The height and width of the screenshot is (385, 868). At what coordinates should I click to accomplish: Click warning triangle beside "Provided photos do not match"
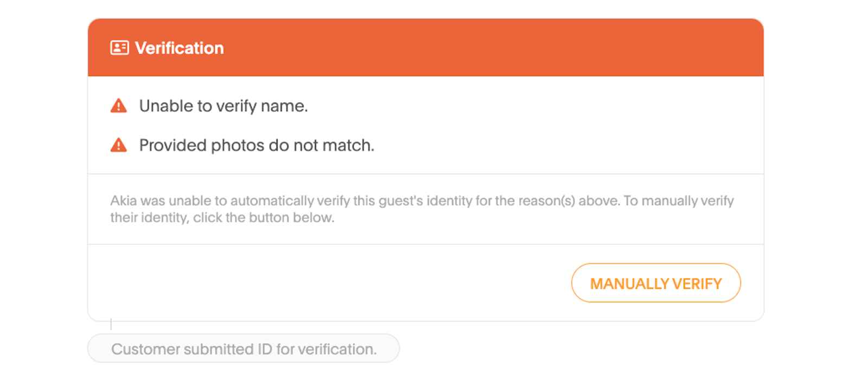119,146
